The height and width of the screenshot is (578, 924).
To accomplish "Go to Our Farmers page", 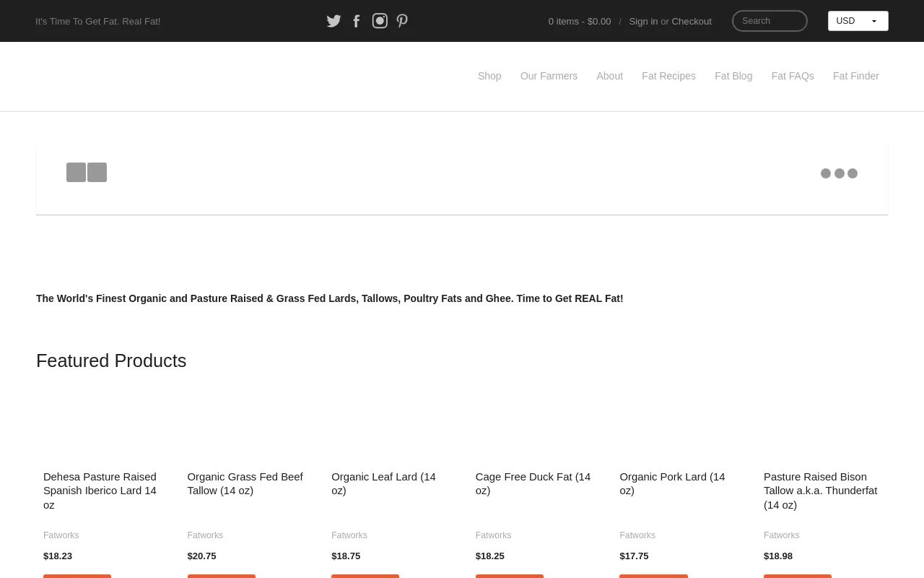I will pyautogui.click(x=549, y=76).
